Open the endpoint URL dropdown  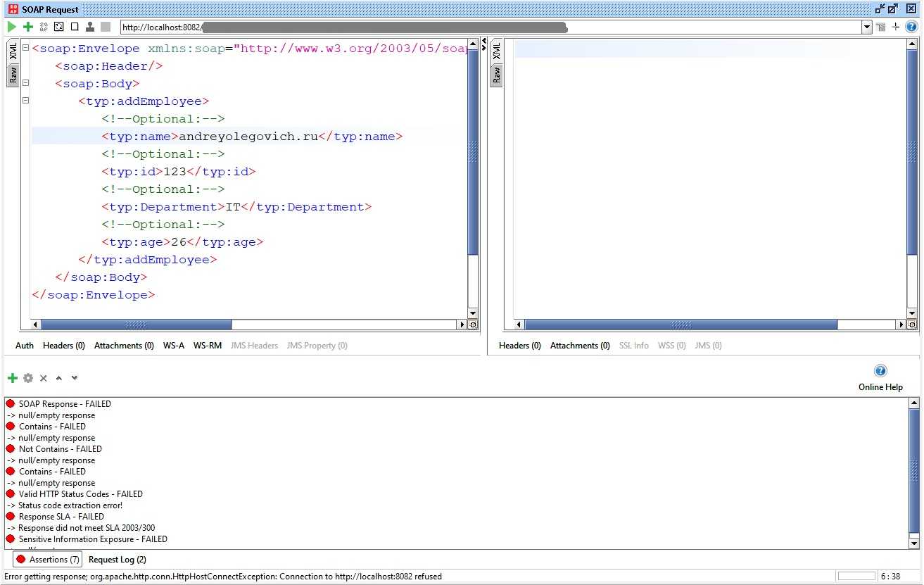pos(867,27)
